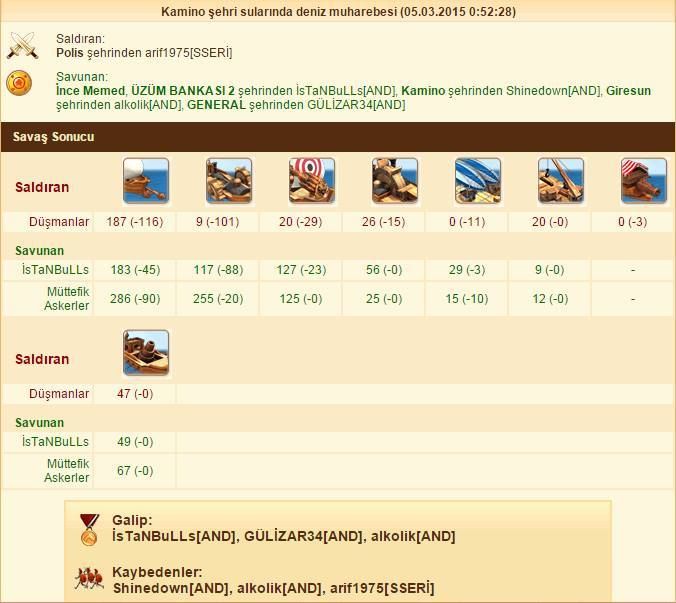Click the 49 (-0) İsTaNBuLLs cell

click(135, 442)
